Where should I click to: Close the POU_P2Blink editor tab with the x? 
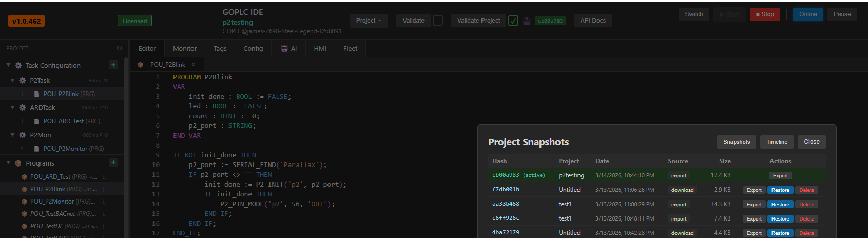194,65
